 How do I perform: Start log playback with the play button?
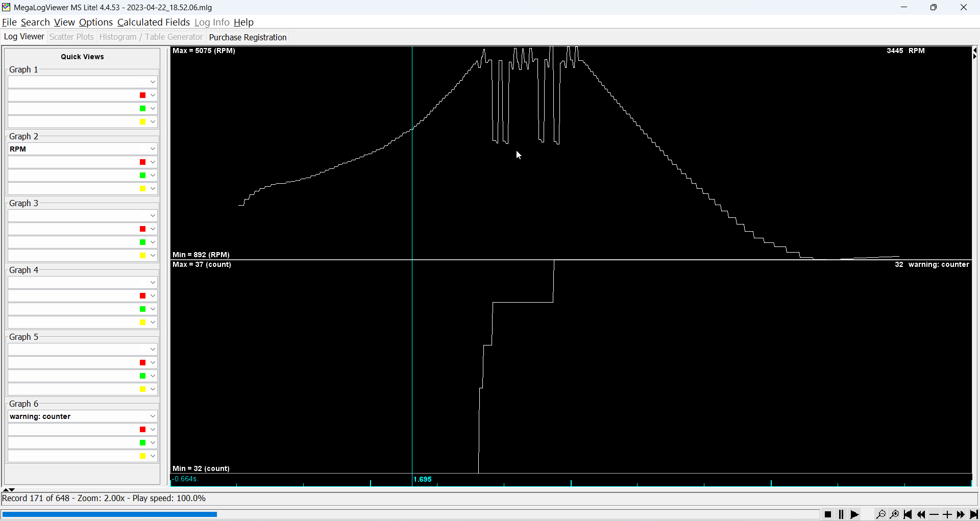[854, 514]
